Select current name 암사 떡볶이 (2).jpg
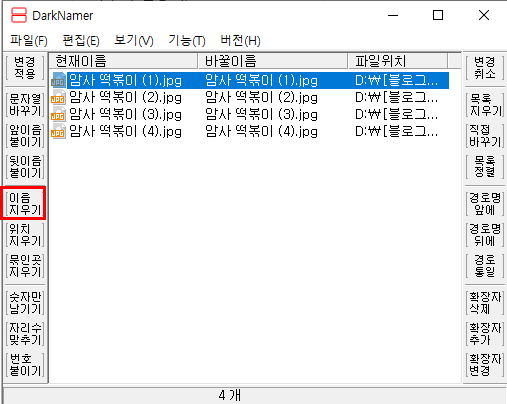This screenshot has height=404, width=507. [125, 98]
